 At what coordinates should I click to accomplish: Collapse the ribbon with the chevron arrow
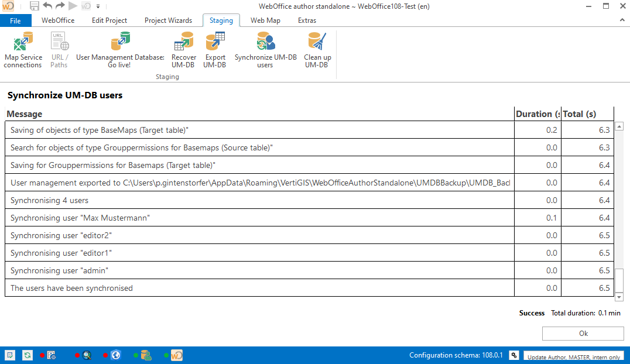click(622, 20)
